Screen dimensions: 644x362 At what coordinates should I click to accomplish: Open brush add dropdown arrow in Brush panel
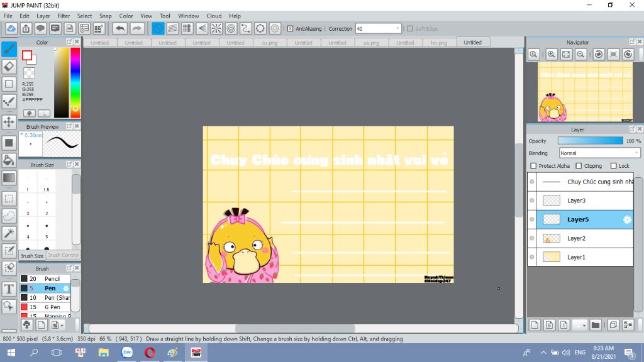point(62,326)
